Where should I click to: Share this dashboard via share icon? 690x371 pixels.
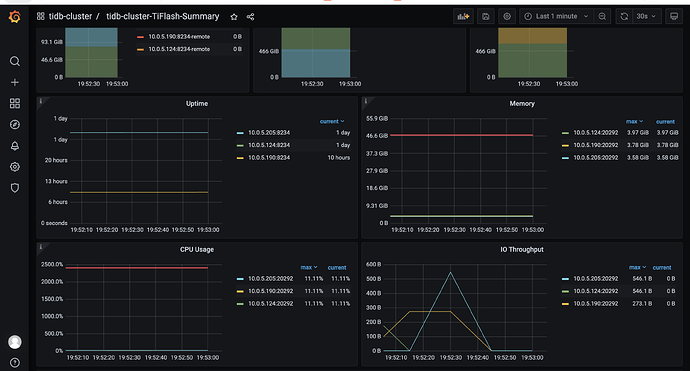point(250,17)
